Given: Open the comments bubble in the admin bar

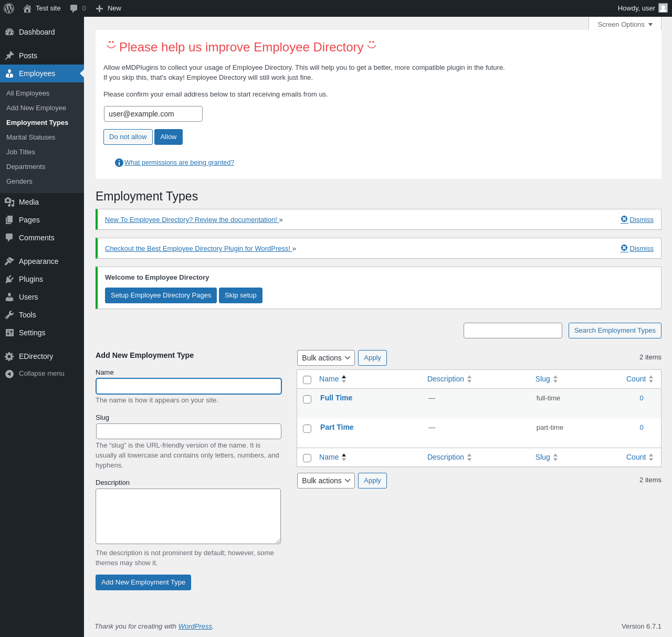Looking at the screenshot, I should click(78, 8).
